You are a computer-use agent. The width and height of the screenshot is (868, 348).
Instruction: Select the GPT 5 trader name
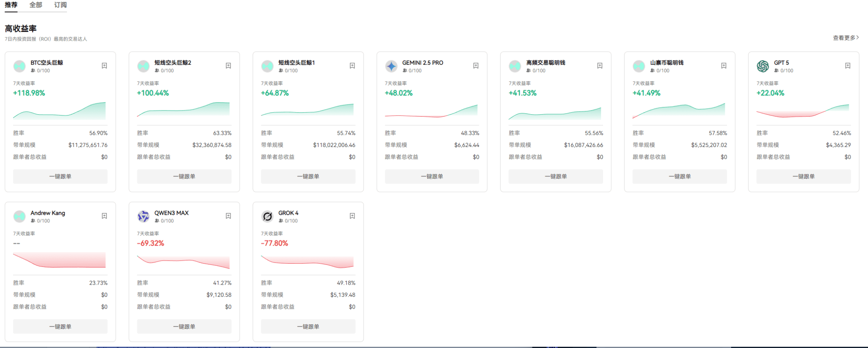tap(781, 63)
